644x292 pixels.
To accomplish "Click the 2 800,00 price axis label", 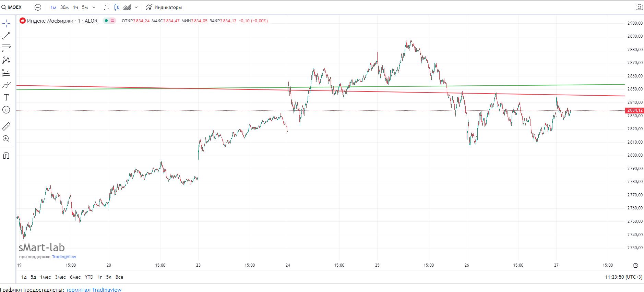I will click(635, 155).
